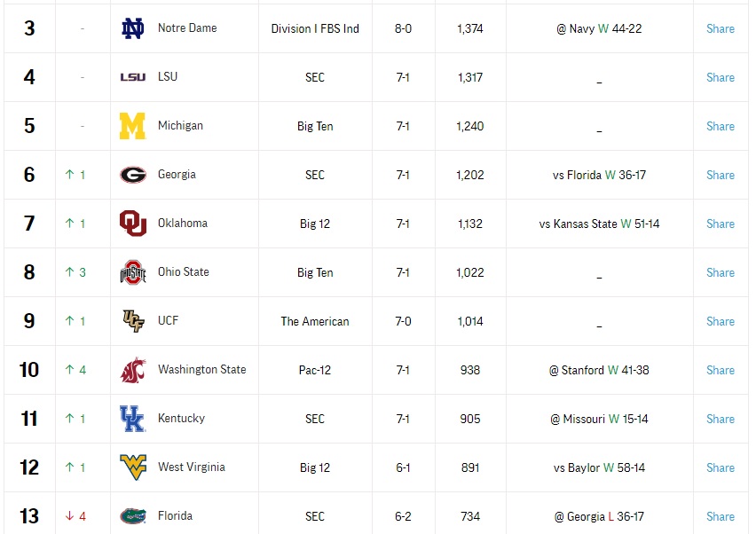
Task: Share the Notre Dame ranking row
Action: pyautogui.click(x=721, y=29)
